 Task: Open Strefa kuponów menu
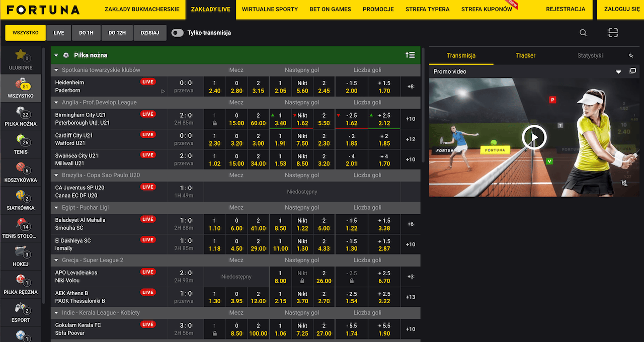click(x=487, y=10)
